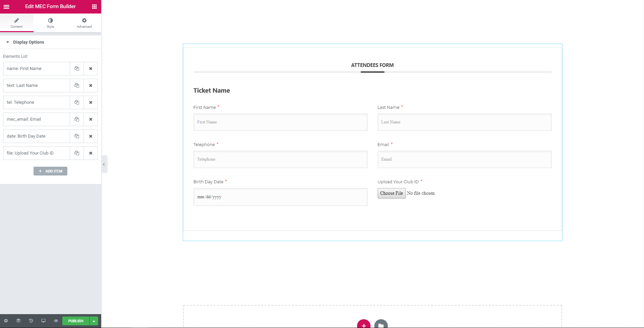Open the History icon in bottom toolbar

(31, 321)
